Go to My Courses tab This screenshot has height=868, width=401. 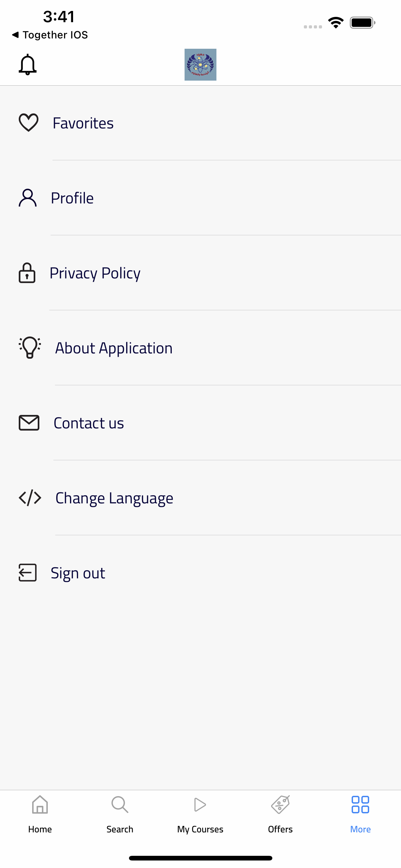[x=200, y=814]
